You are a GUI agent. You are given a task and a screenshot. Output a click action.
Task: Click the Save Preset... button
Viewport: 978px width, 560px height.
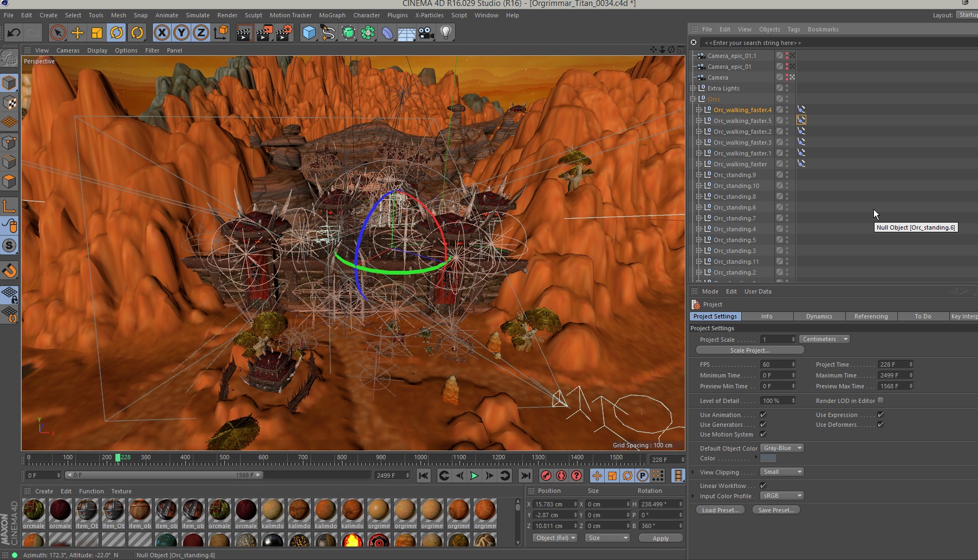[776, 510]
